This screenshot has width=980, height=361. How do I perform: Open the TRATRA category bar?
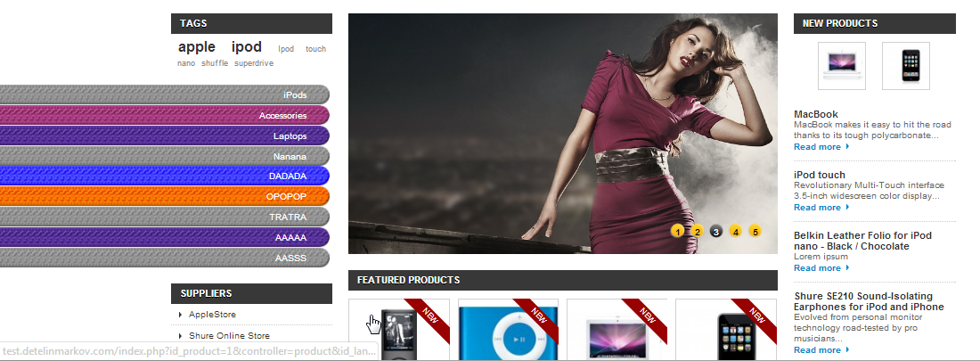coord(165,217)
